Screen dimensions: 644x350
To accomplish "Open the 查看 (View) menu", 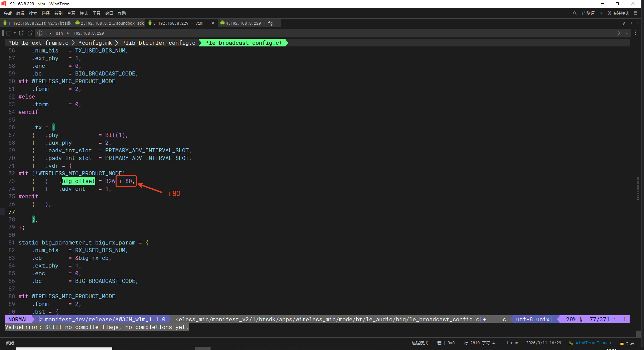I will pyautogui.click(x=71, y=13).
